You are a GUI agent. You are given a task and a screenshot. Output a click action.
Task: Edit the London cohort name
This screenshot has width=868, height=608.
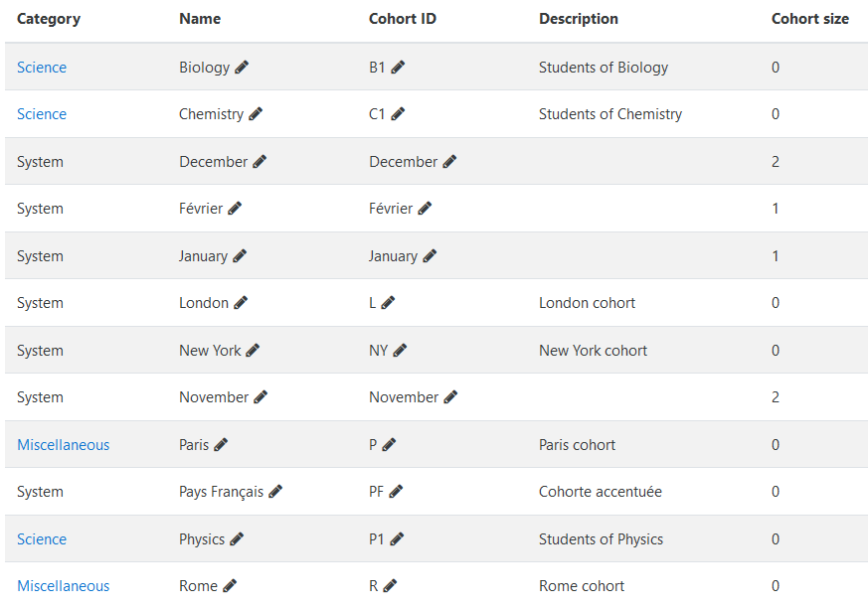[241, 303]
